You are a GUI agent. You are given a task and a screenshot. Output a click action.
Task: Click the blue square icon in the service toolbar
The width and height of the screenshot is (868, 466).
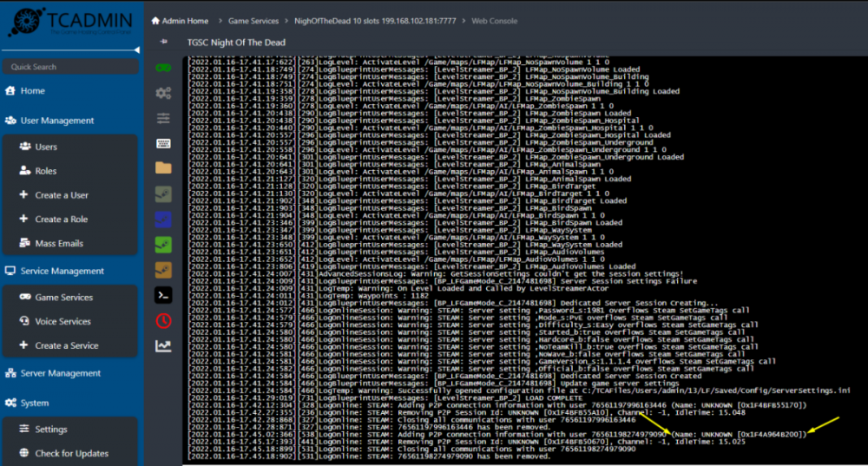coord(162,219)
